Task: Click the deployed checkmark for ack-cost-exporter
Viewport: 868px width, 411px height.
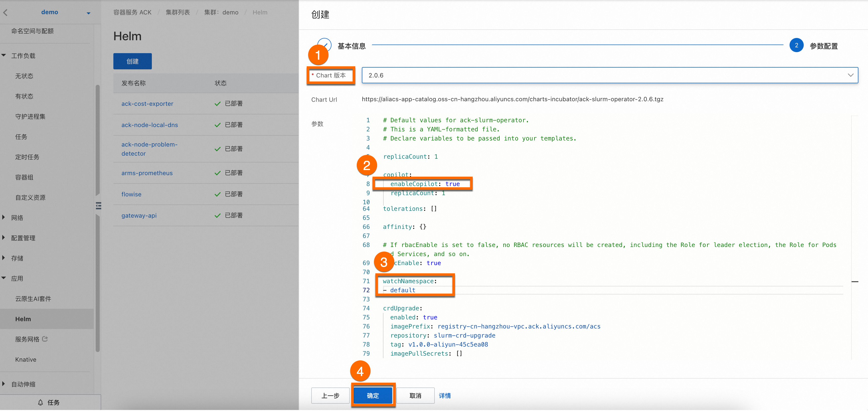Action: [218, 104]
